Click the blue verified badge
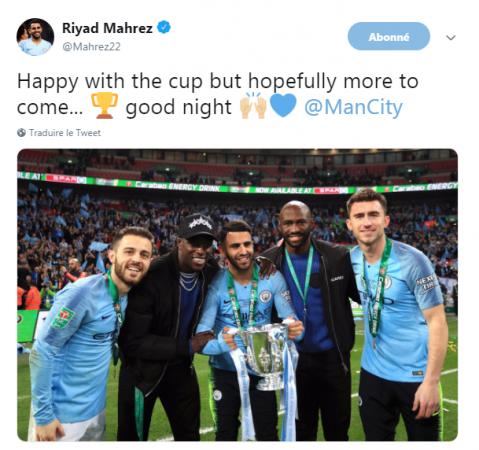Viewport: 479px width, 450px height. [164, 27]
